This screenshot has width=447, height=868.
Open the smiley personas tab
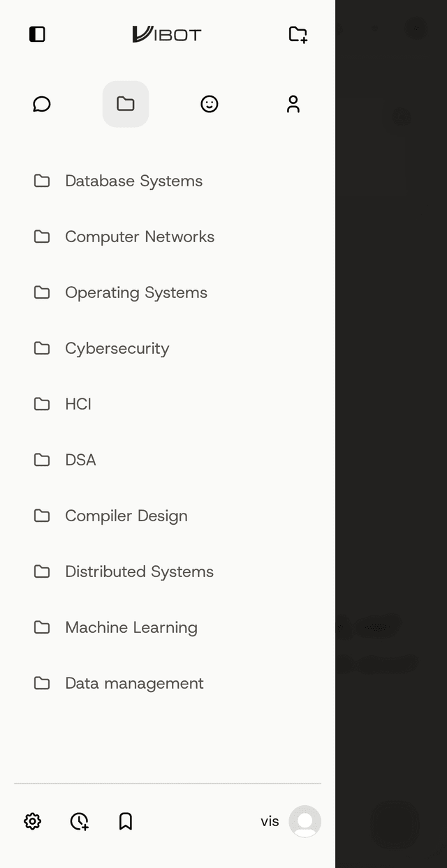coord(210,104)
